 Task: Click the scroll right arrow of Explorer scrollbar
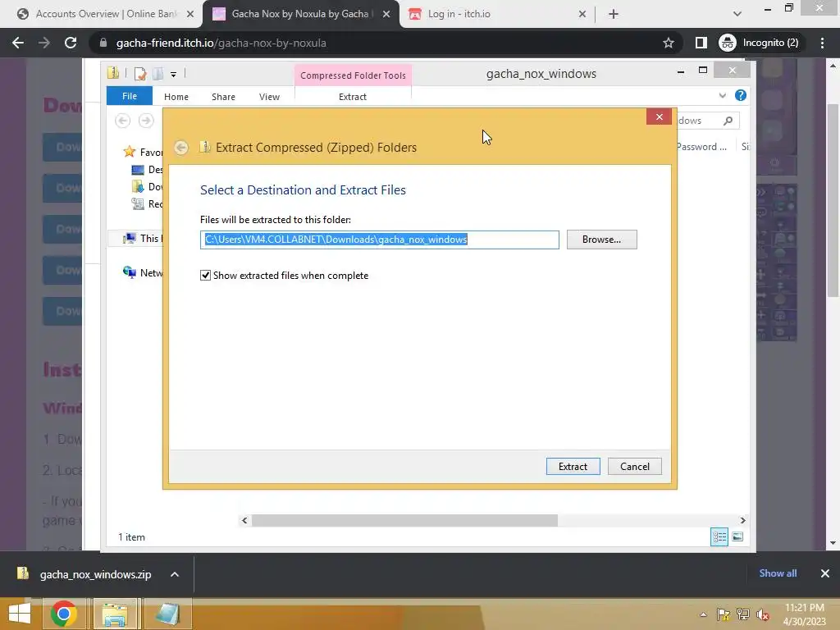point(742,520)
